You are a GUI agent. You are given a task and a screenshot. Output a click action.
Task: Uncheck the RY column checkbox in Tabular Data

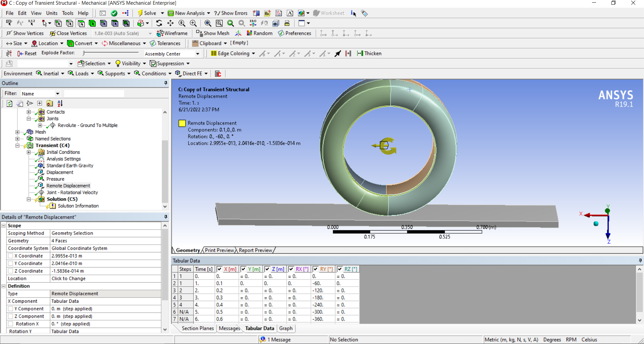point(315,269)
